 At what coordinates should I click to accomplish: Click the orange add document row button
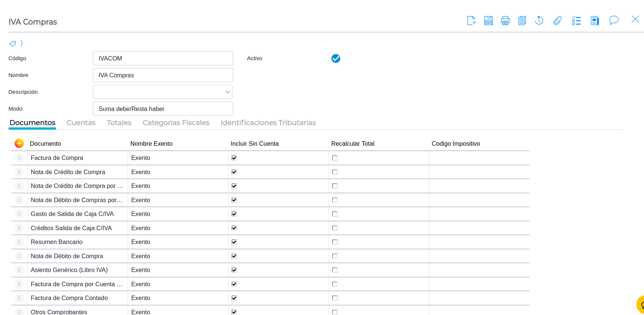[x=19, y=143]
